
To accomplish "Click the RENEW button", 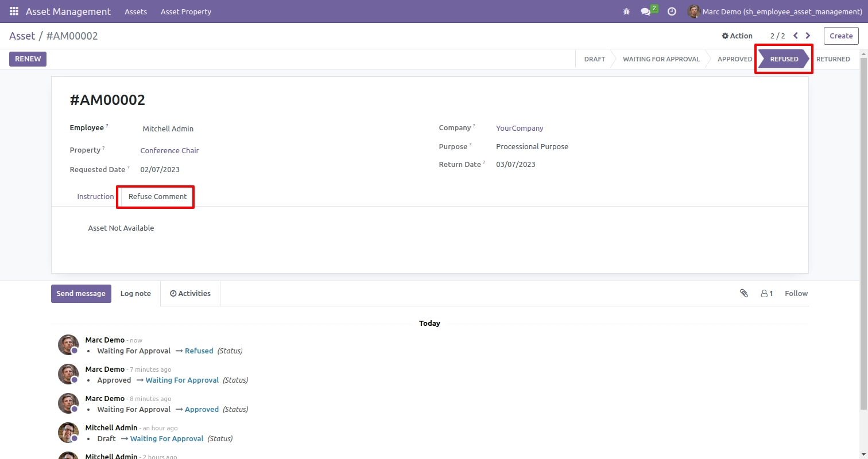I will 28,59.
